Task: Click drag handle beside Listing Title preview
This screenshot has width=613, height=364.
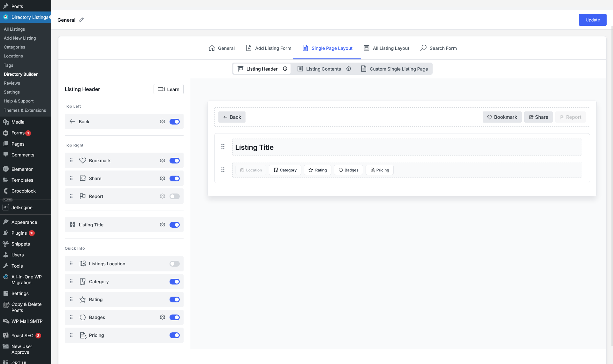Action: 223,147
